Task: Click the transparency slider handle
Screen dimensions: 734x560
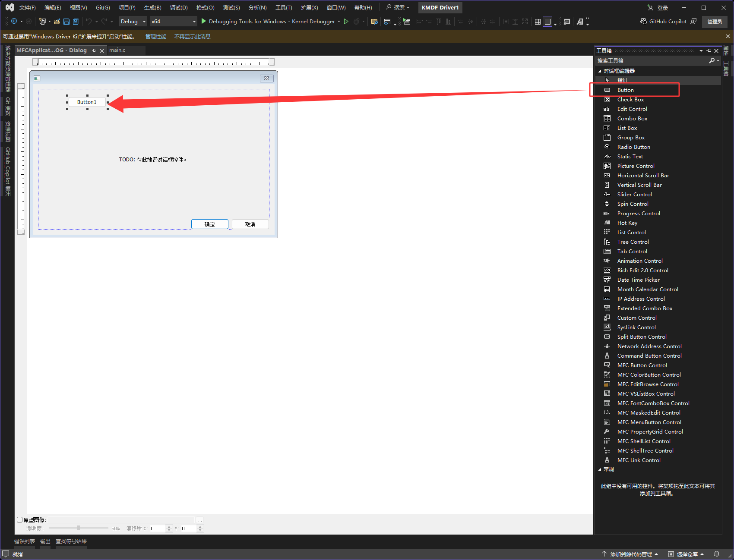Action: click(x=78, y=528)
